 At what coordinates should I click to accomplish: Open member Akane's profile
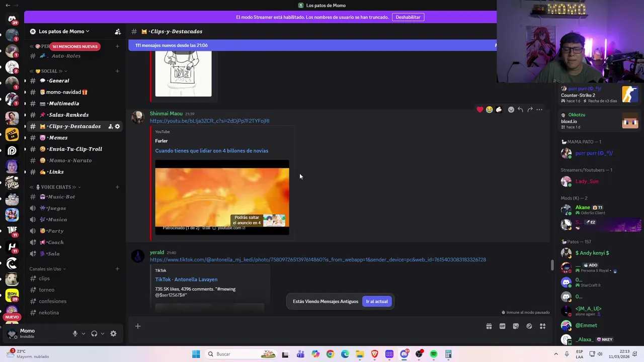[x=583, y=207]
